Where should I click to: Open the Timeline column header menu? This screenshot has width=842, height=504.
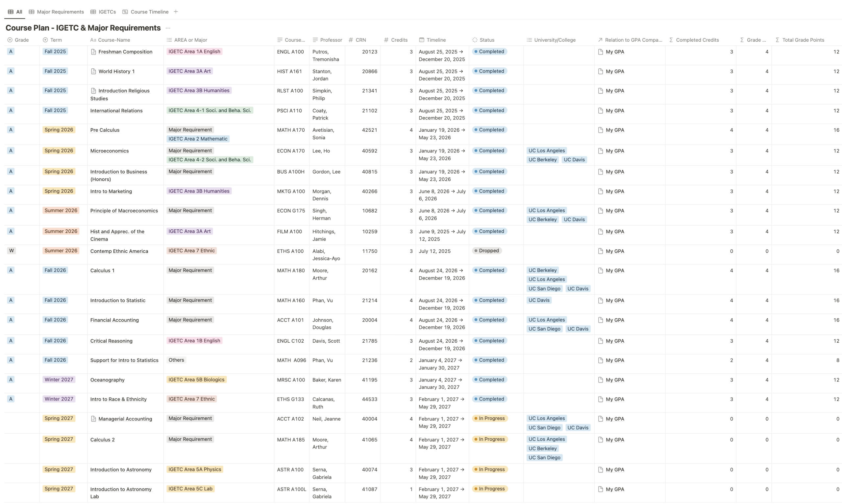(x=436, y=40)
